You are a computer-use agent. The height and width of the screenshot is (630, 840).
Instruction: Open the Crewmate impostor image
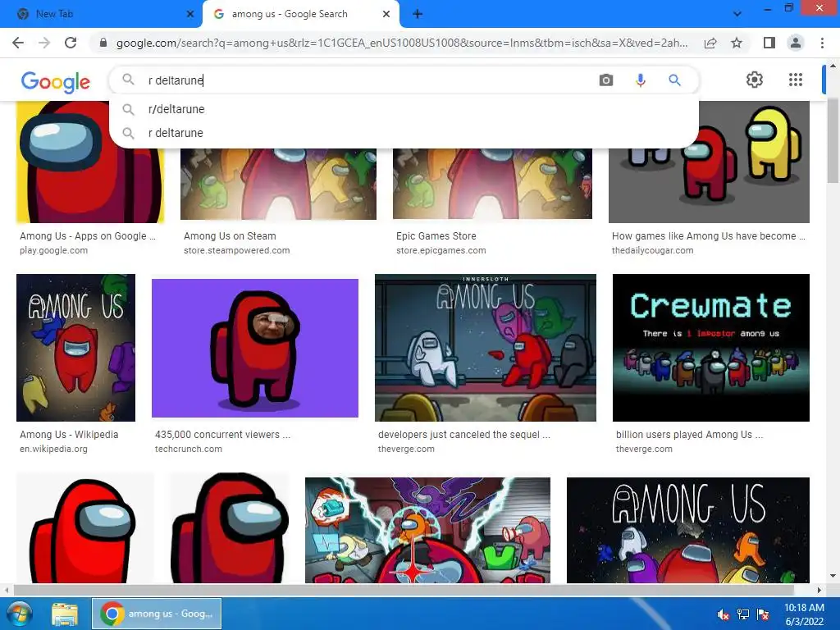click(711, 348)
